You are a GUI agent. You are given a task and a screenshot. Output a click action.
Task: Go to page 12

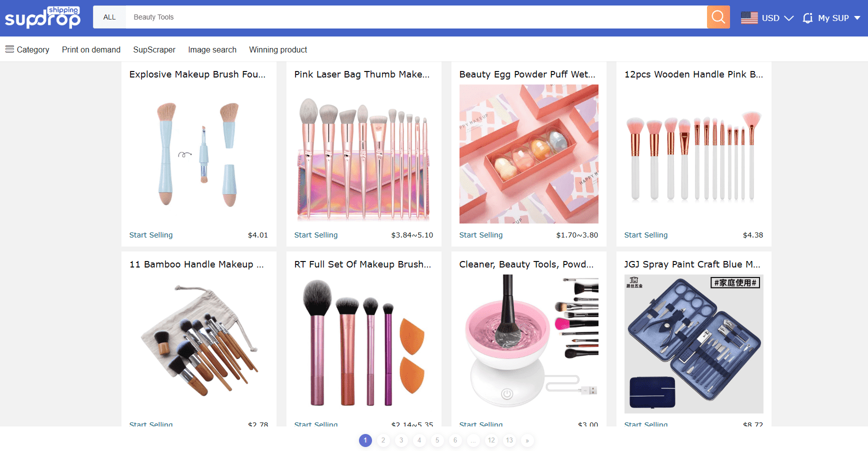pos(491,440)
